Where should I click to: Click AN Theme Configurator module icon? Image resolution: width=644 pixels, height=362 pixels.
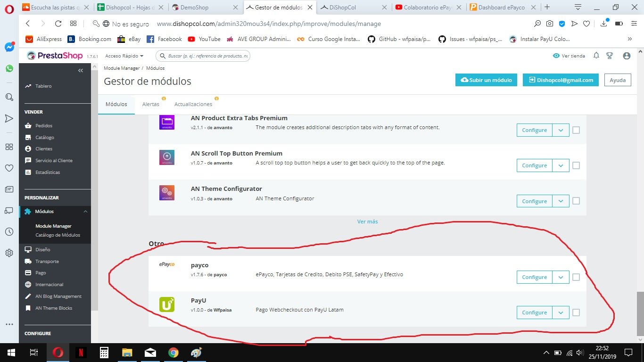click(x=167, y=193)
